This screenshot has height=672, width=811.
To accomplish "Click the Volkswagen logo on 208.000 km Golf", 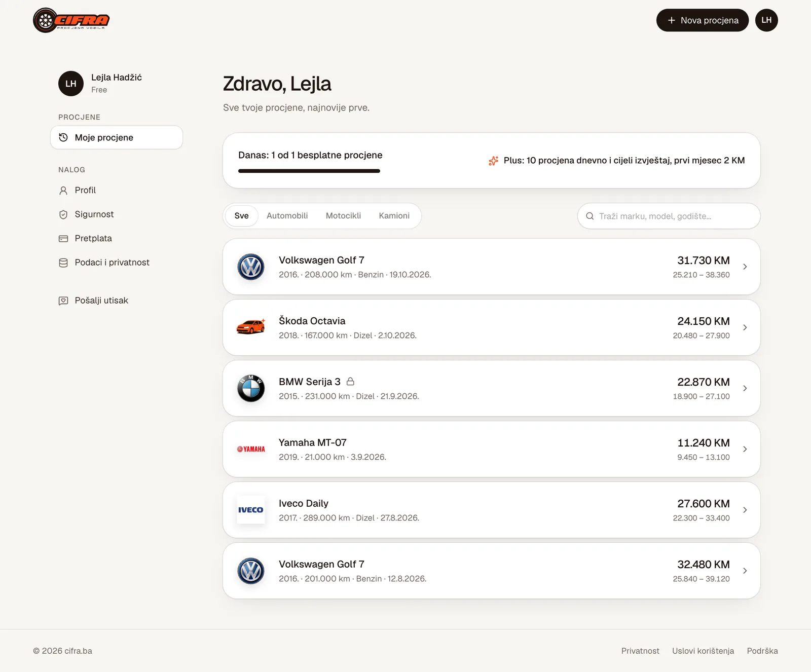I will pyautogui.click(x=251, y=267).
